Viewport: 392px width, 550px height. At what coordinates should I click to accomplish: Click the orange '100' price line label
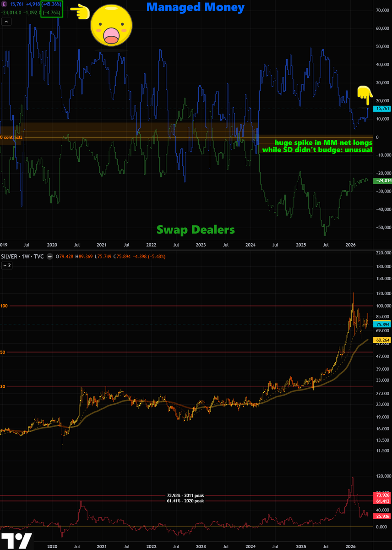coord(4,306)
